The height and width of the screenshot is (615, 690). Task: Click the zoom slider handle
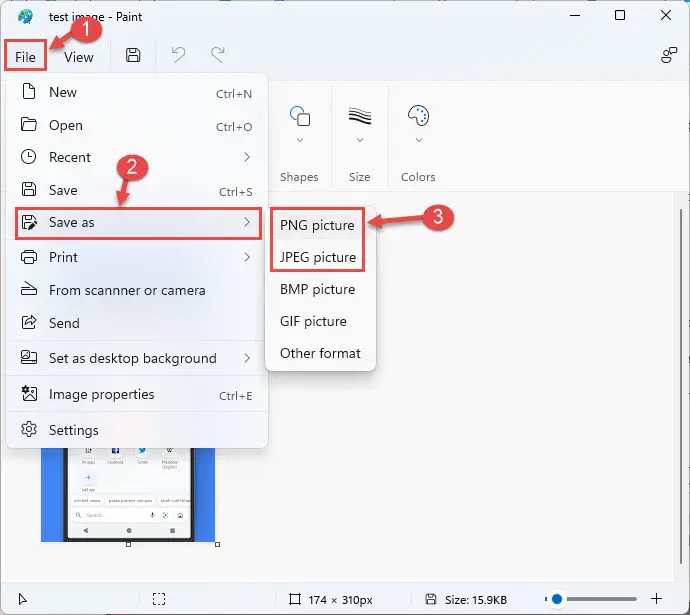coord(557,599)
